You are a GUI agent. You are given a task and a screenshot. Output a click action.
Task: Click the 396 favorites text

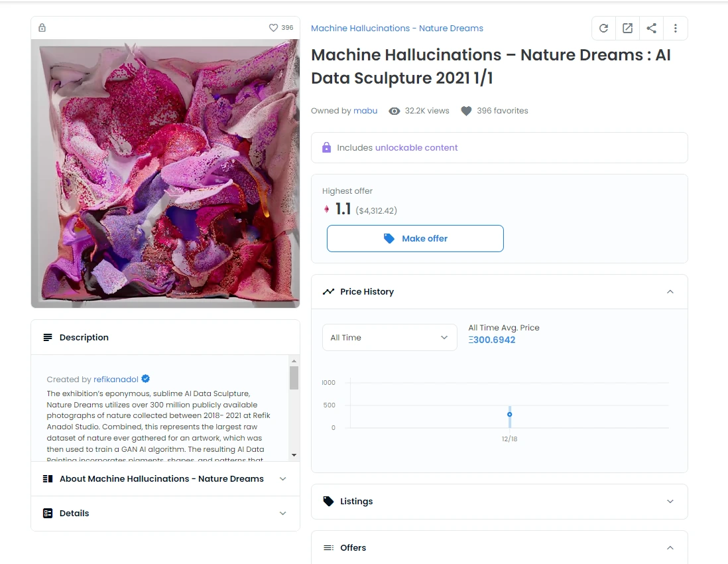(x=503, y=111)
